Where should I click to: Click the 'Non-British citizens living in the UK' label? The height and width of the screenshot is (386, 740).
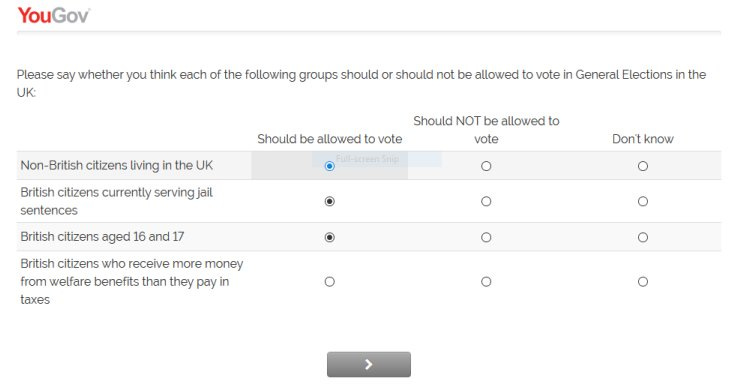click(x=117, y=166)
